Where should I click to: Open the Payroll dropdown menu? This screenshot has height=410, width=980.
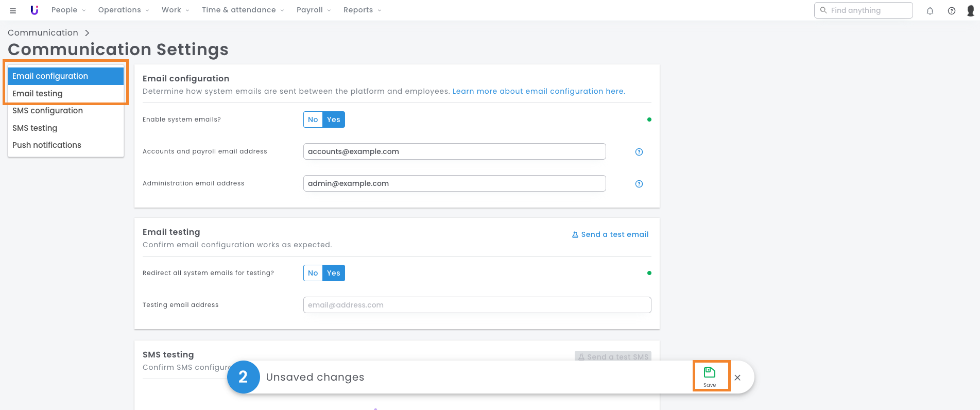(x=314, y=10)
